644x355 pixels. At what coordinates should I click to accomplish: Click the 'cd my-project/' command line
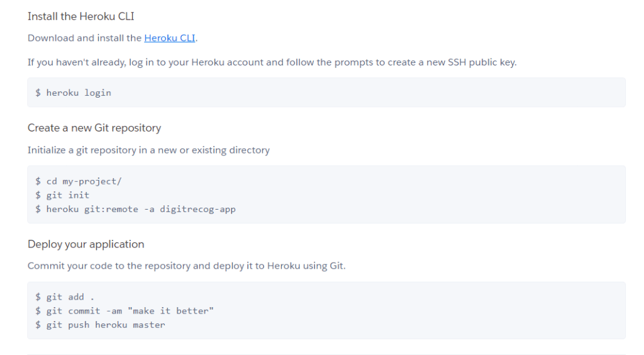[84, 181]
